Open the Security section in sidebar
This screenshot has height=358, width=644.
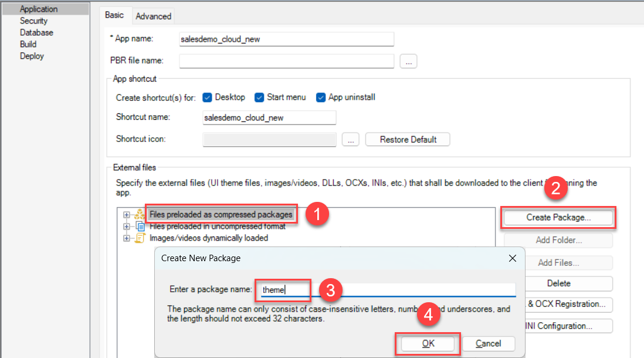click(33, 21)
